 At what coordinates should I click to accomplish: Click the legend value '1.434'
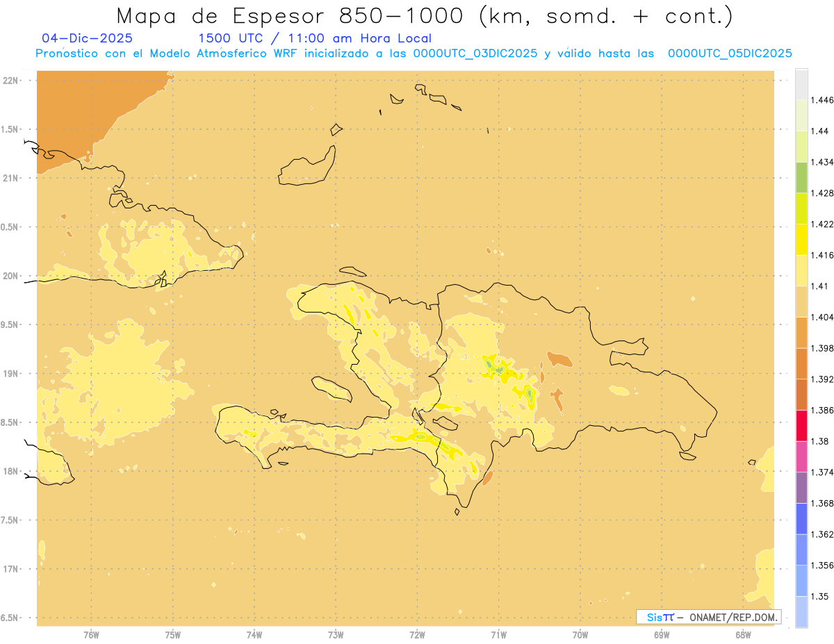pos(822,162)
